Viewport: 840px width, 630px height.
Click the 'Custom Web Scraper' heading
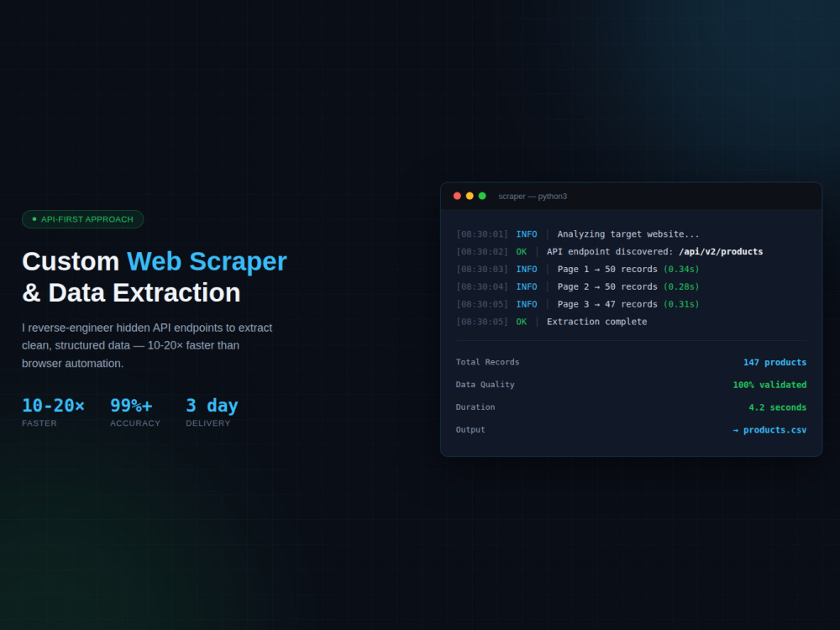(155, 261)
